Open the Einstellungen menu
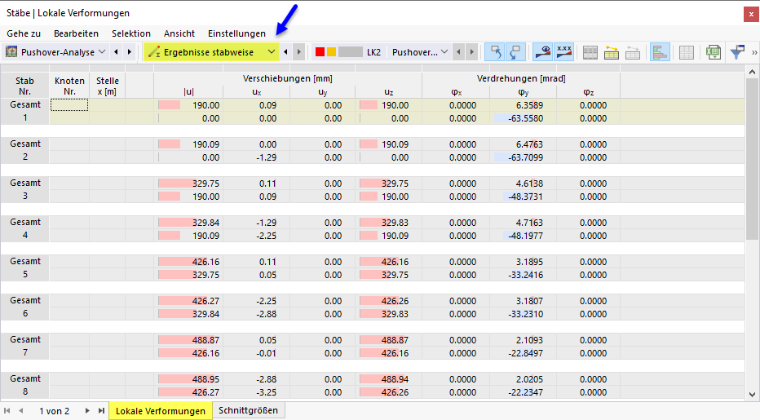The height and width of the screenshot is (420, 760). point(237,33)
